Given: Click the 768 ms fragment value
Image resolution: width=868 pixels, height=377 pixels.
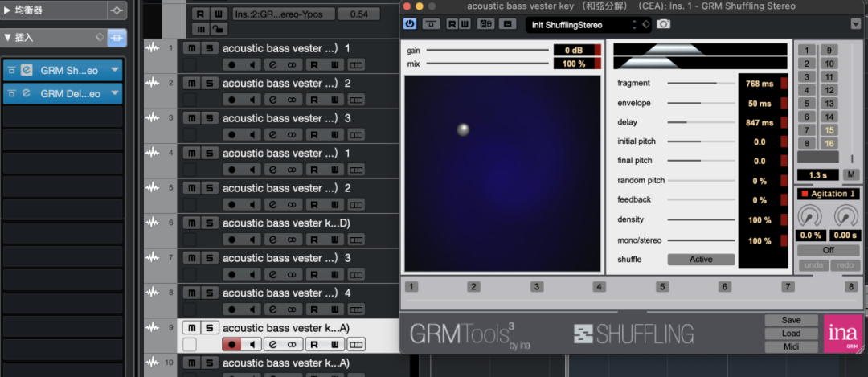Looking at the screenshot, I should (759, 84).
